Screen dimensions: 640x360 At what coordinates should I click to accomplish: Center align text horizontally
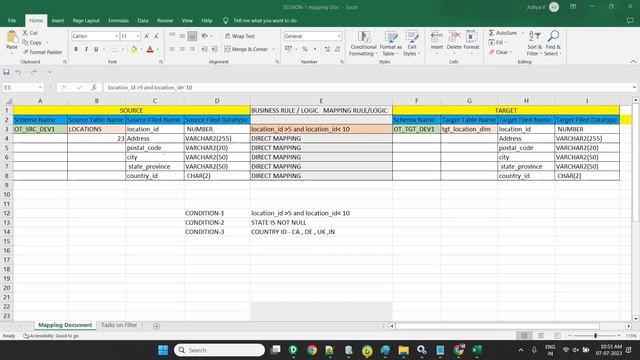[182, 49]
